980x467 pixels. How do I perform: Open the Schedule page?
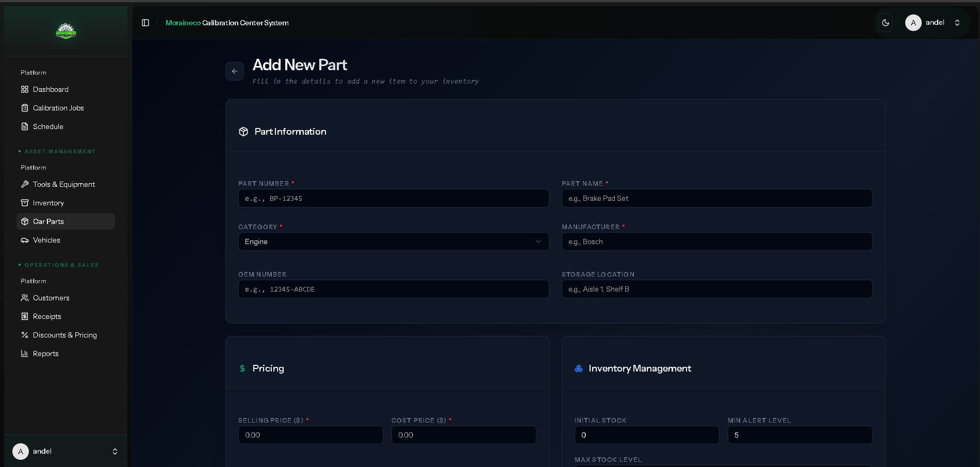(x=66, y=126)
